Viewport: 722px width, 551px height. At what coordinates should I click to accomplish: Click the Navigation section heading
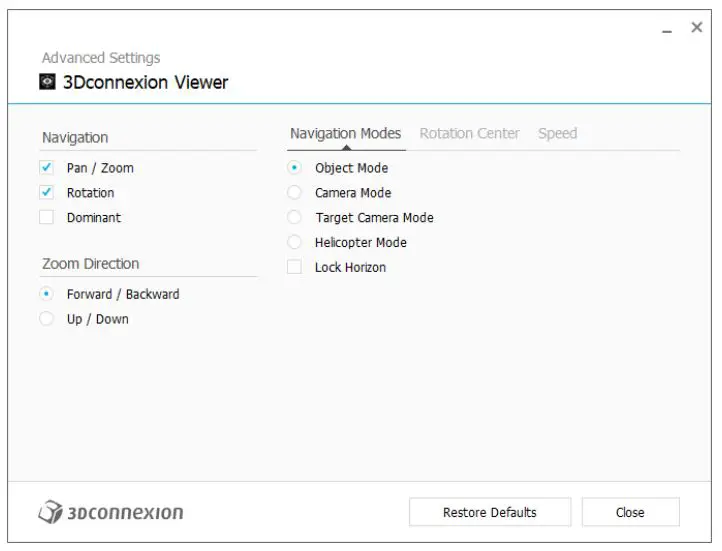[x=75, y=138]
